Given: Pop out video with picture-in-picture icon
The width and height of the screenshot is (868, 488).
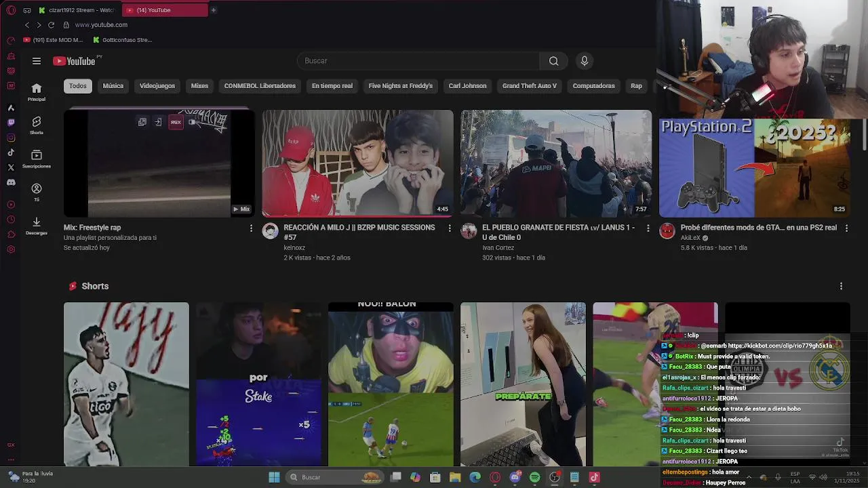Looking at the screenshot, I should point(142,122).
